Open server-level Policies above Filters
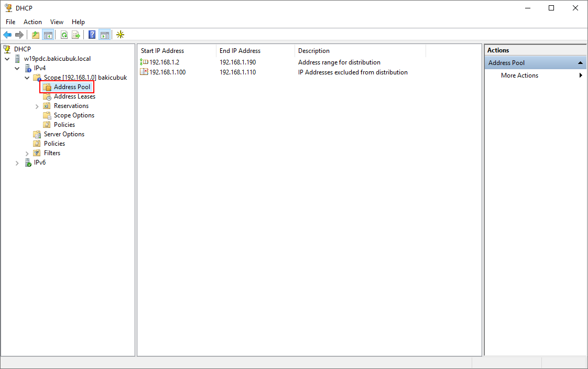The width and height of the screenshot is (588, 369). pos(55,143)
